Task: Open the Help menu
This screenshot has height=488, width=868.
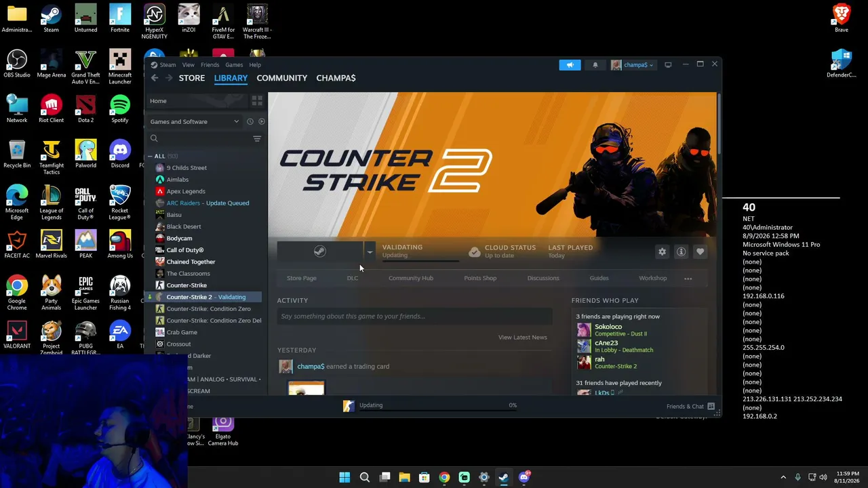Action: (x=255, y=65)
